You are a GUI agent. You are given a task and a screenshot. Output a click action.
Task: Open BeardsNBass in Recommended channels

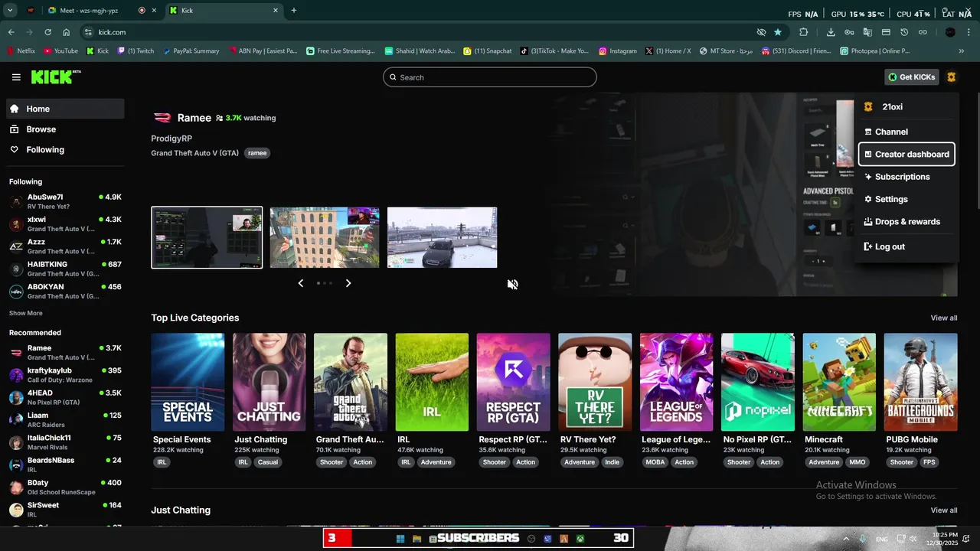point(65,465)
